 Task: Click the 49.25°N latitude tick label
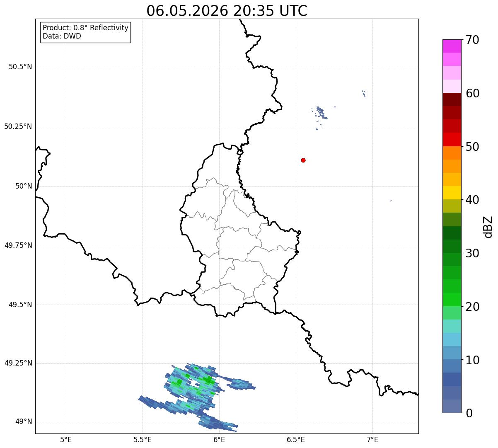pos(18,363)
